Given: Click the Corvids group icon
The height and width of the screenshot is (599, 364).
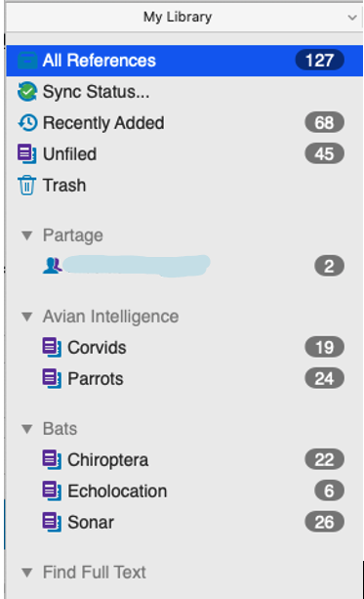Looking at the screenshot, I should click(52, 347).
